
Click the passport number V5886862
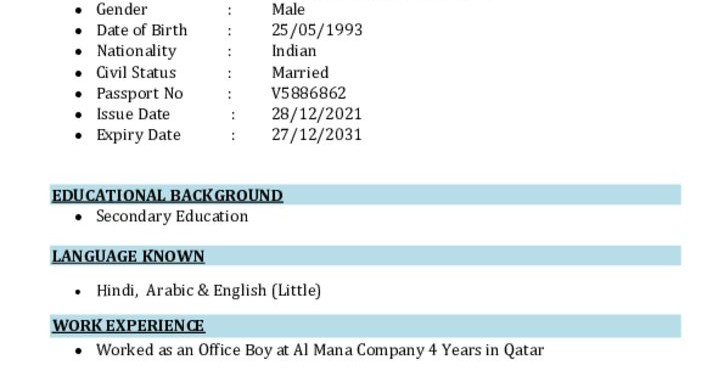tap(308, 93)
